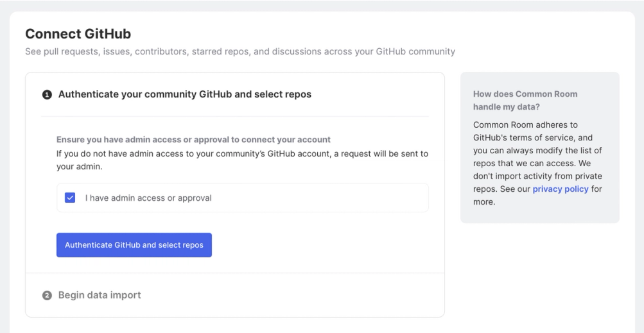Expand the Begin data import step
The height and width of the screenshot is (333, 644).
coord(100,295)
